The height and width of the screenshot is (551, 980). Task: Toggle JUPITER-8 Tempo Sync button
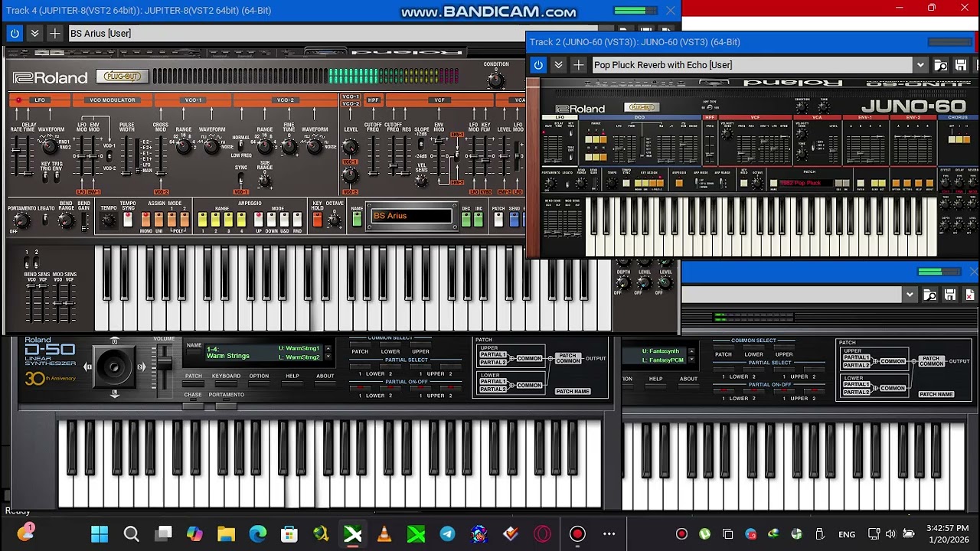click(128, 220)
